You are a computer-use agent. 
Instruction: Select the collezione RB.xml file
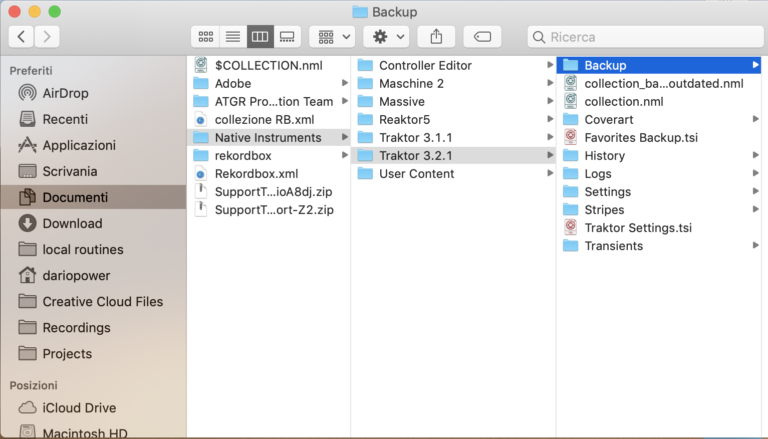click(x=268, y=120)
